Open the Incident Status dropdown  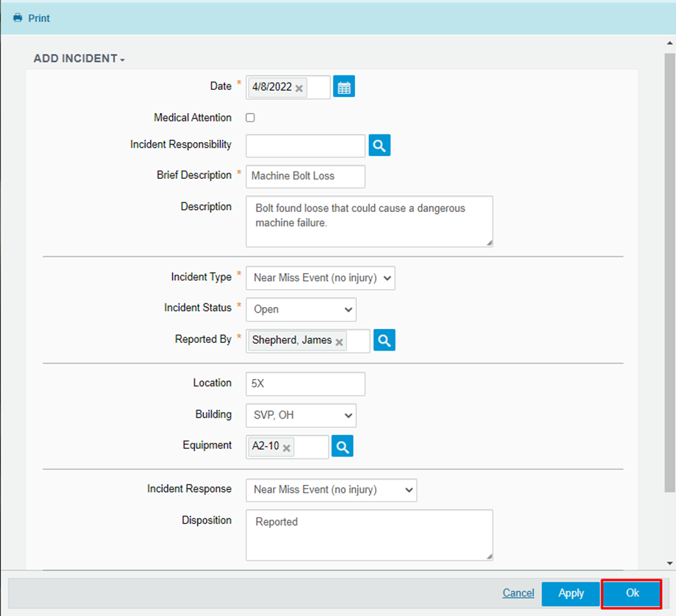301,310
